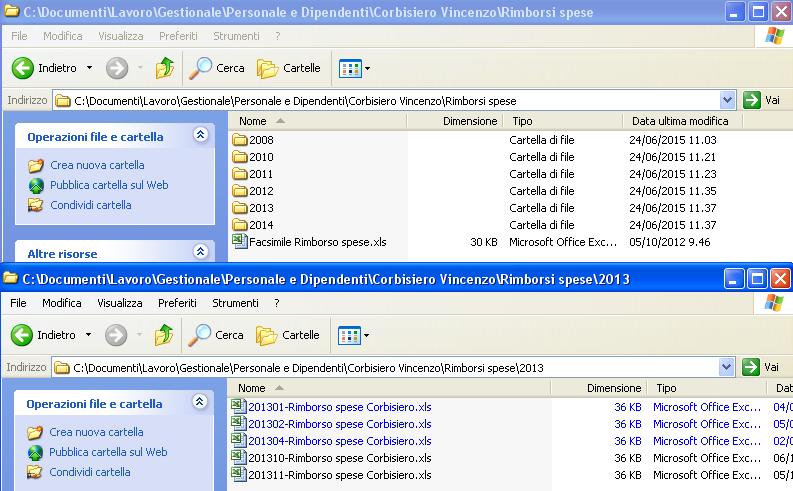Collapse Operazioni file e cartella panel in top window
Image resolution: width=793 pixels, height=491 pixels.
[200, 135]
